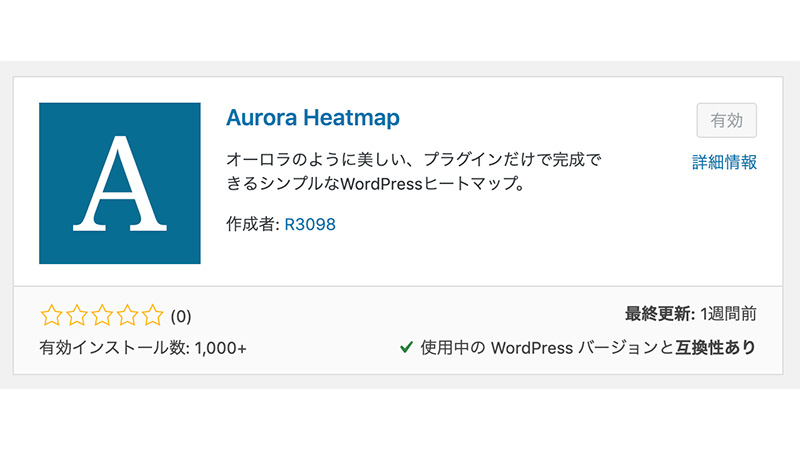Click the 1,000+ install count text
Screen dimensions: 800x450
(220, 348)
